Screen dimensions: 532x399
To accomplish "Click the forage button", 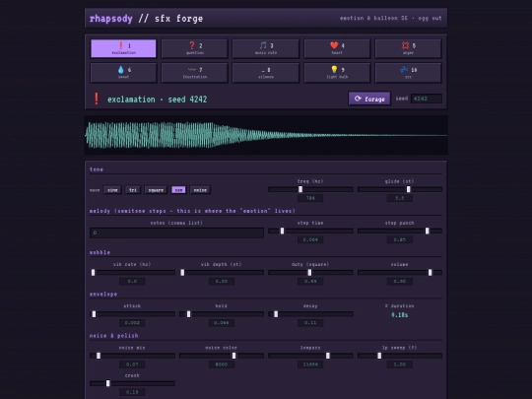I will (369, 99).
